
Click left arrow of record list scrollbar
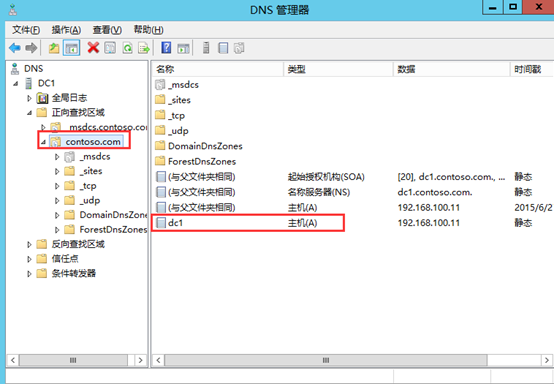[158, 360]
